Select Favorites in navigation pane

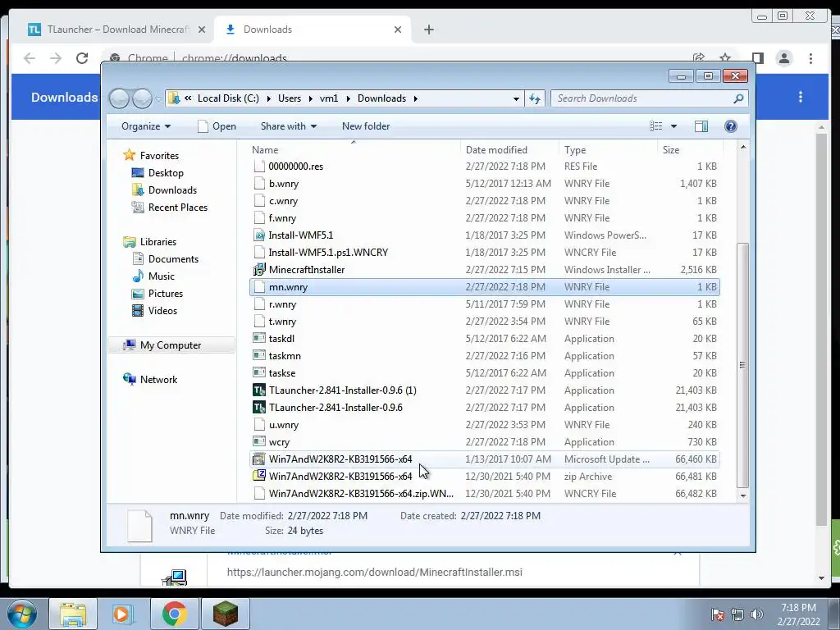[x=159, y=156]
